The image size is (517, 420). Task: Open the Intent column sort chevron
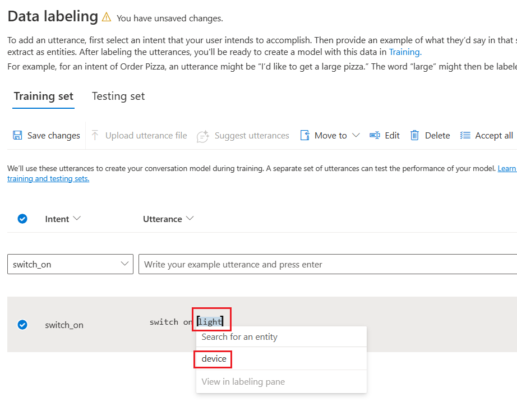(x=77, y=218)
